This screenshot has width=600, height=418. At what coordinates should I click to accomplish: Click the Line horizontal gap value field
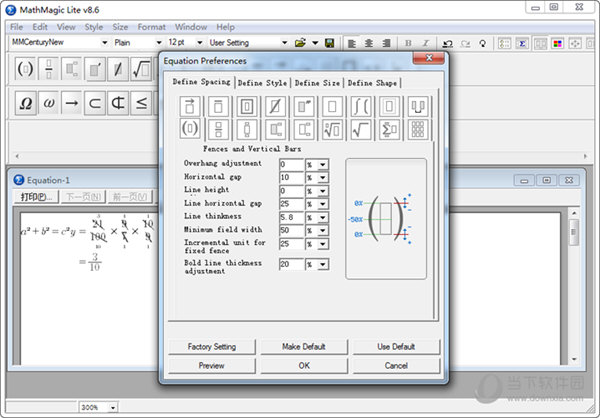(291, 204)
